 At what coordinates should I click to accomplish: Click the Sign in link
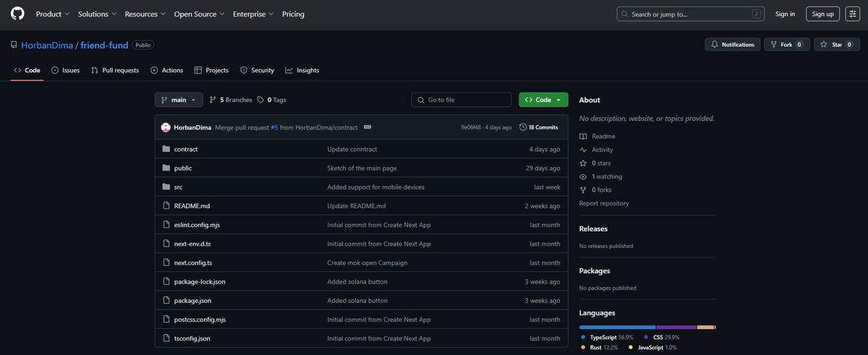785,14
